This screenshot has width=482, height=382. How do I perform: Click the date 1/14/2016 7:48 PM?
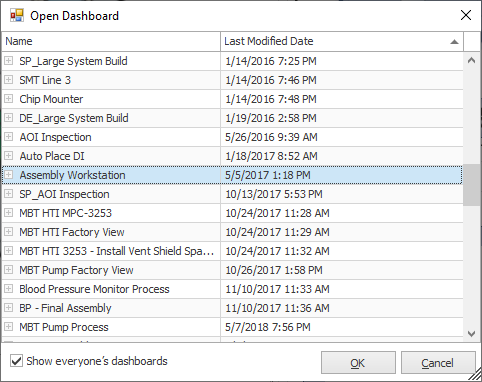tap(271, 99)
